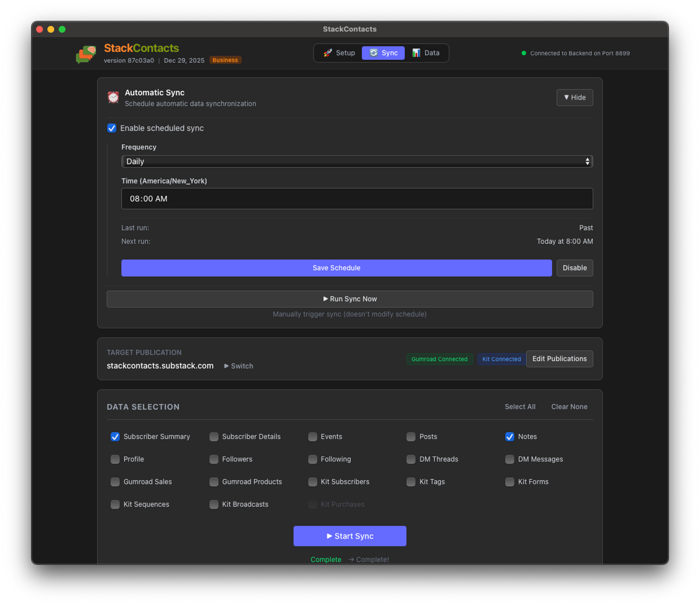Tick the DM Messages checkbox

510,459
